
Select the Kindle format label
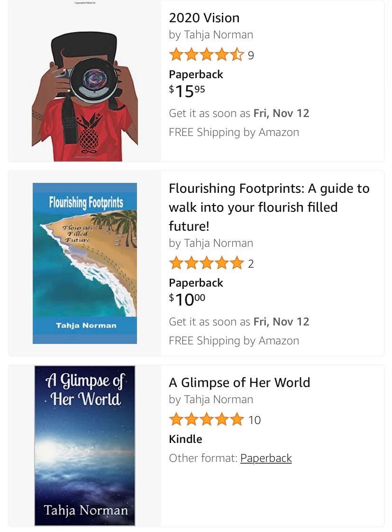click(x=185, y=439)
